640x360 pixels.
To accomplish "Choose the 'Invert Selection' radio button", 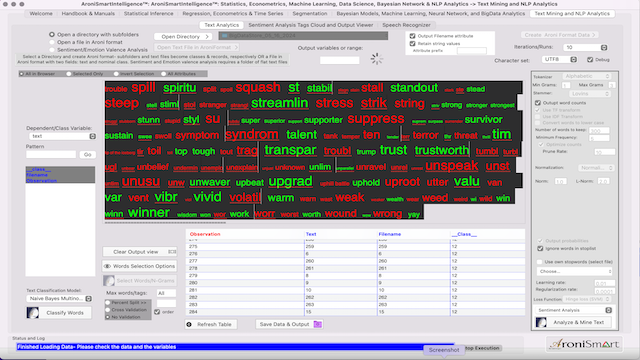I will [x=116, y=74].
